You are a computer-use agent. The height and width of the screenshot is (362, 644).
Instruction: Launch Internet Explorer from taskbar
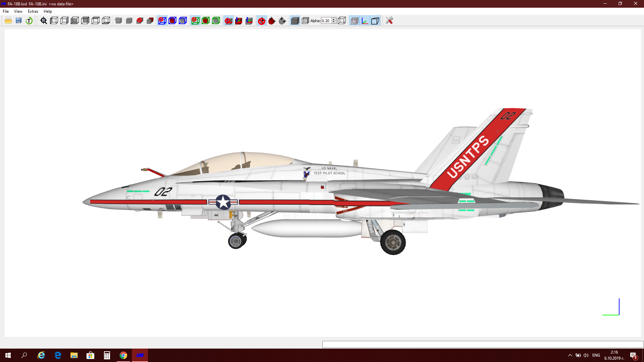pos(41,355)
